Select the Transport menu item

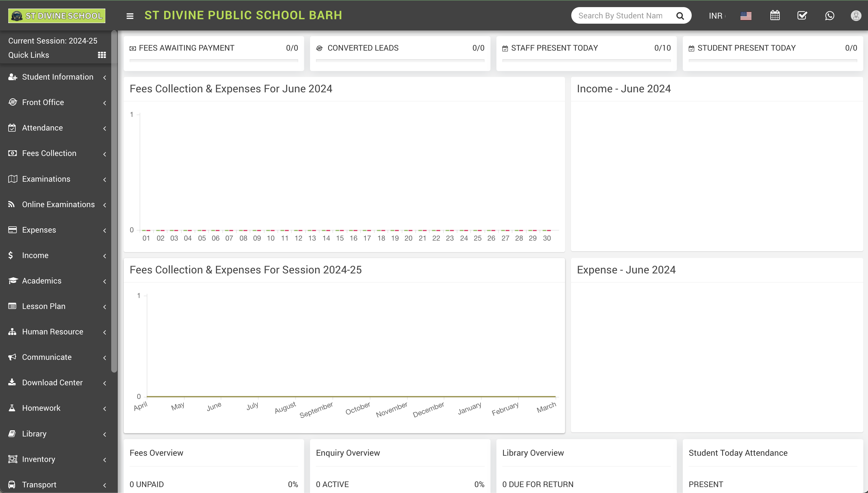click(x=40, y=484)
